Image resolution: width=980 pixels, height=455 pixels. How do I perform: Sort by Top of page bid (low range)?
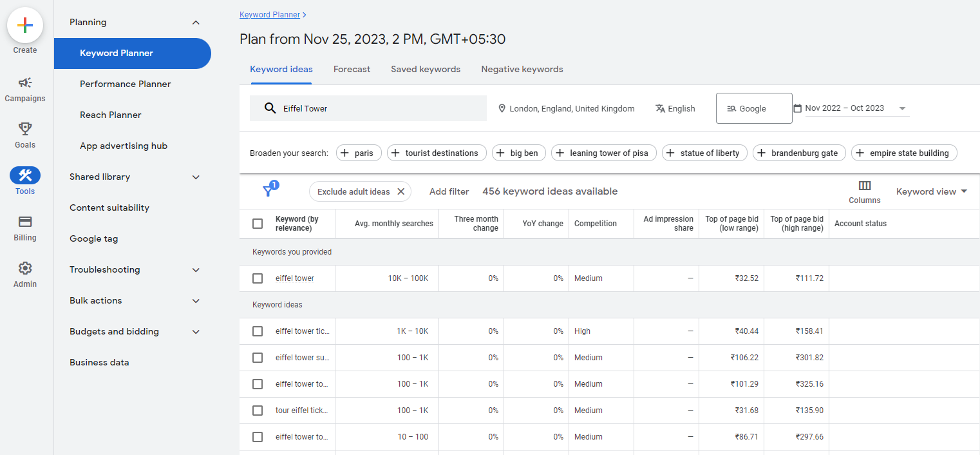[731, 224]
